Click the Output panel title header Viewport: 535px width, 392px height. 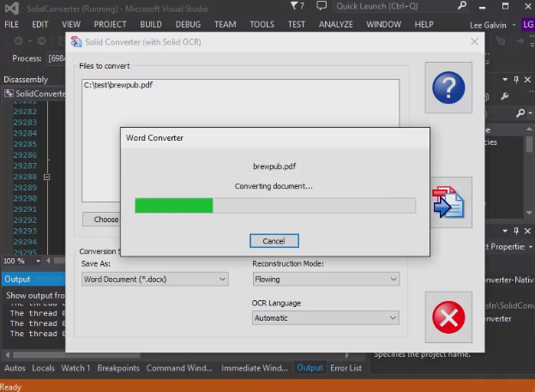33,280
